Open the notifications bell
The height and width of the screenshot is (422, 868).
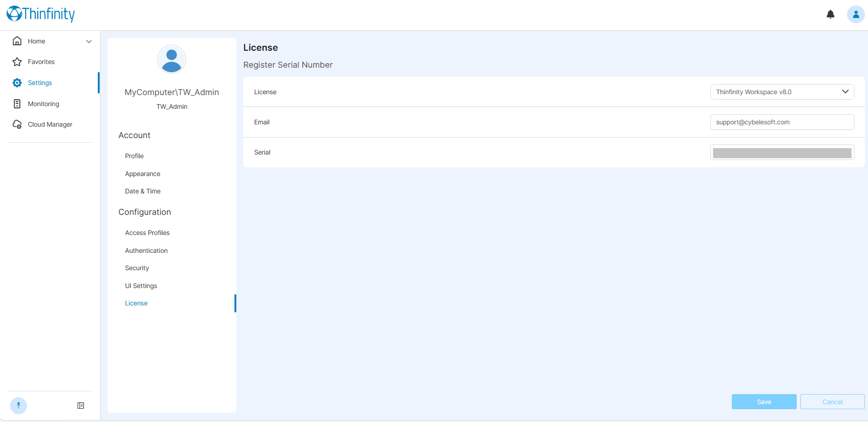(x=831, y=15)
